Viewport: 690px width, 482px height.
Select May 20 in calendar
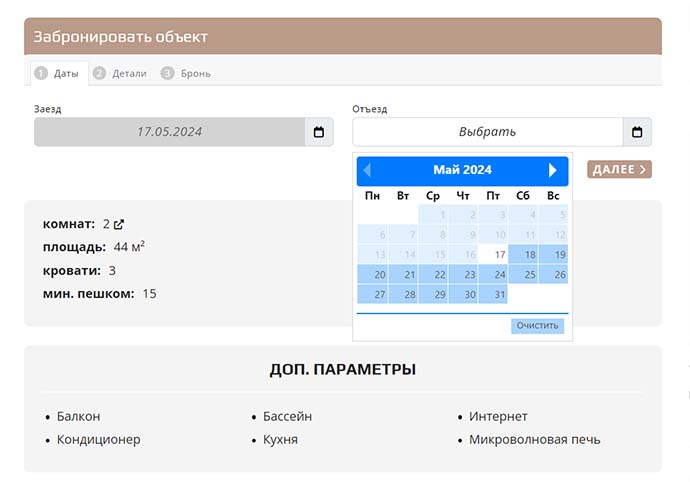(373, 274)
